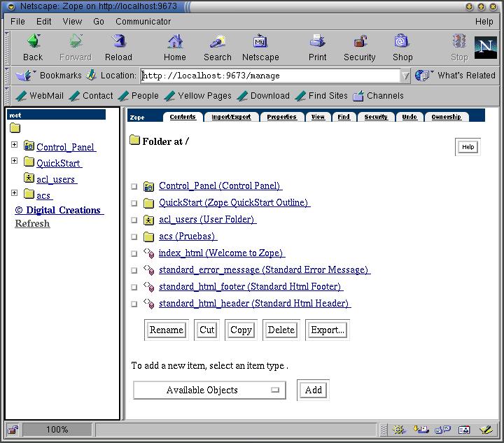Screen dimensions: 504x443
Task: Open the Address Book component bar icon
Action: click(x=464, y=430)
